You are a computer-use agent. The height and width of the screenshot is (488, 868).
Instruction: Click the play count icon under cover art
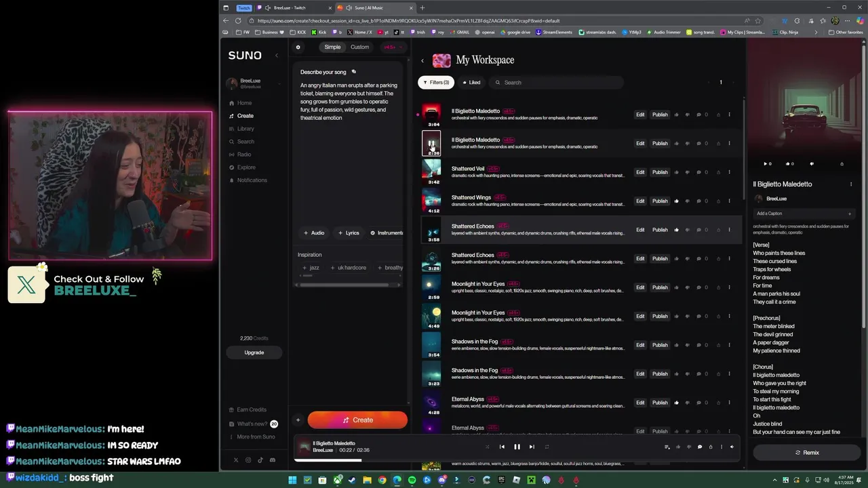click(x=768, y=163)
